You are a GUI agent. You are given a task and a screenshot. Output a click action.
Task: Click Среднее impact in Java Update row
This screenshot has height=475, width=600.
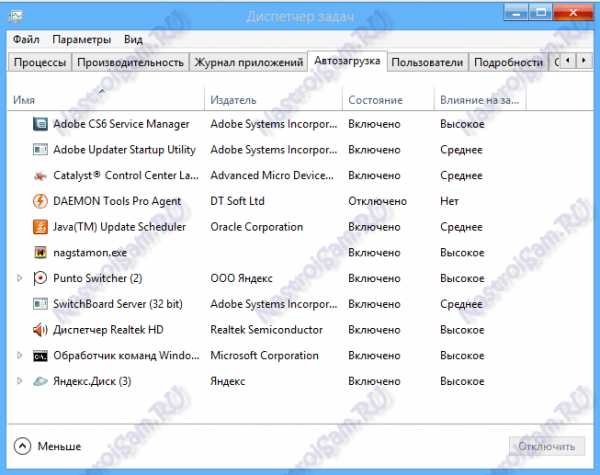tap(461, 227)
